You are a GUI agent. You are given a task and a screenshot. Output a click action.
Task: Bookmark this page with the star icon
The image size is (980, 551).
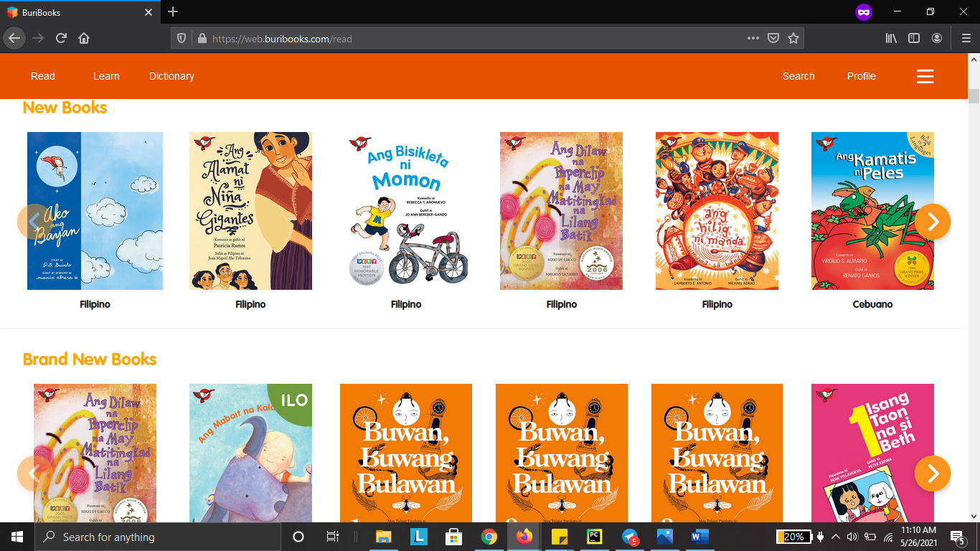[793, 38]
